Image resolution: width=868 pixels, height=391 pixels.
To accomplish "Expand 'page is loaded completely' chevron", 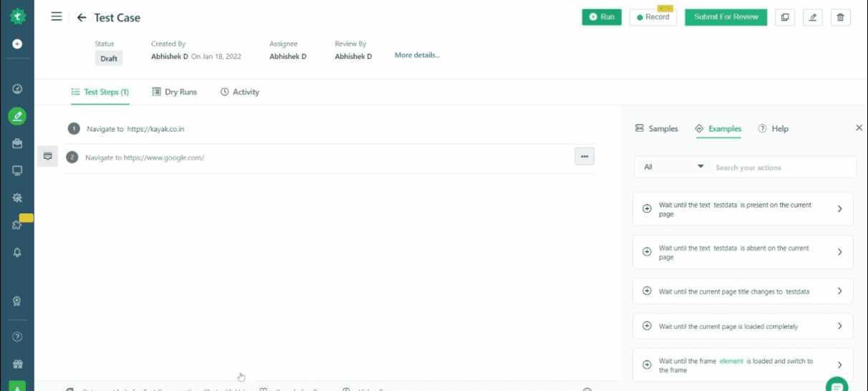I will tap(840, 326).
